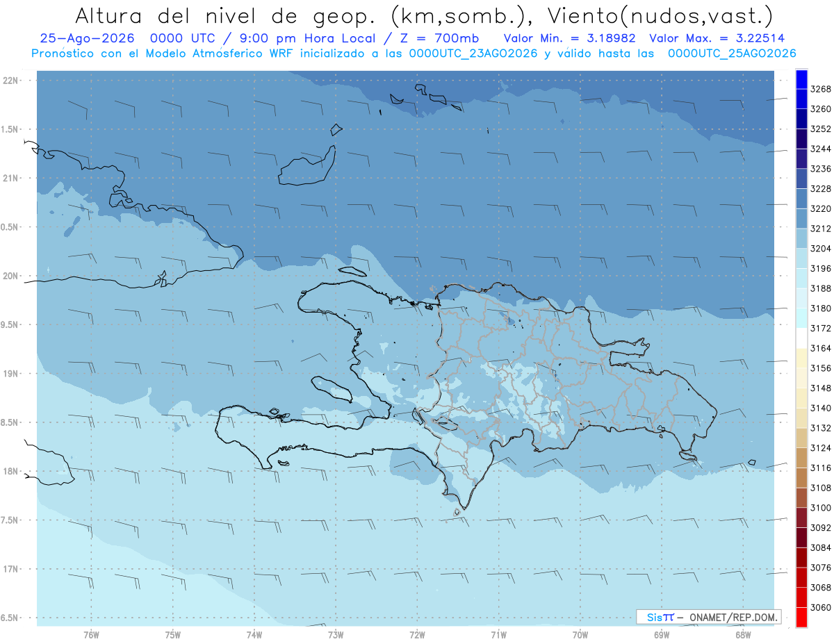The image size is (834, 644).
Task: Click legend band between 3260 and 3252
Action: click(x=801, y=119)
